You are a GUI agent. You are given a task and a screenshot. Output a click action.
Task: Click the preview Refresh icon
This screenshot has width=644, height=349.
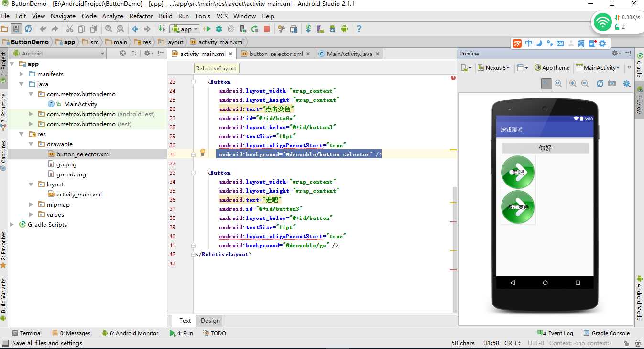click(x=600, y=84)
